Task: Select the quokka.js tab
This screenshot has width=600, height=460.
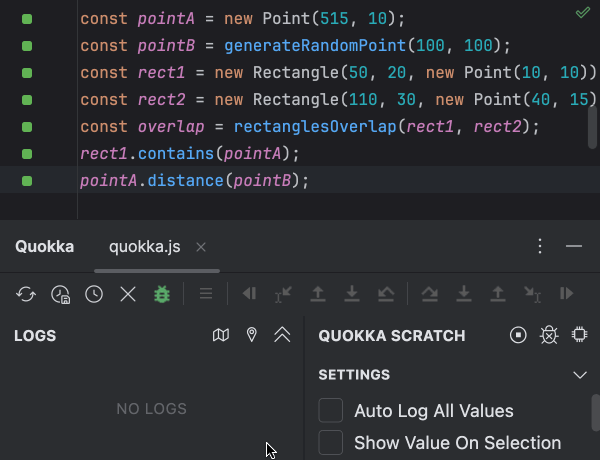Action: point(145,247)
